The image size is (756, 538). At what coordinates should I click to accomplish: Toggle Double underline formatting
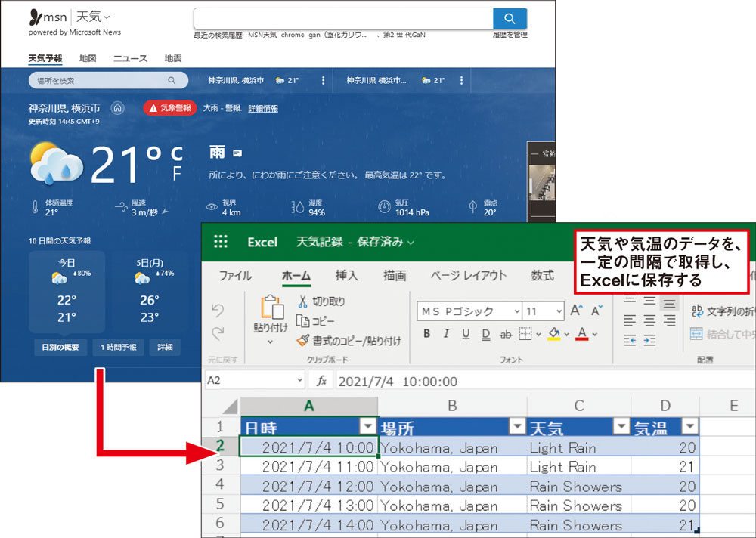tap(485, 333)
